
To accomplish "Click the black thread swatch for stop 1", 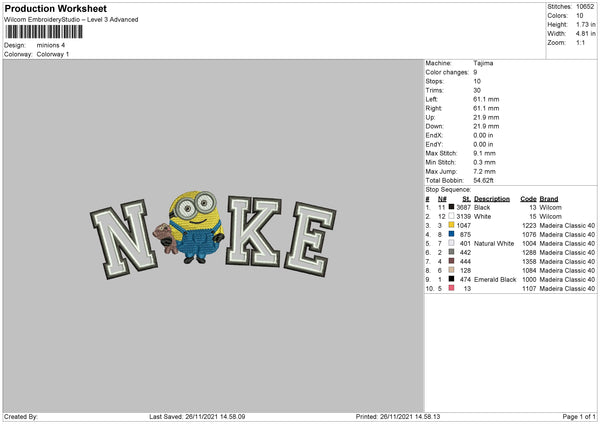I will click(x=451, y=206).
